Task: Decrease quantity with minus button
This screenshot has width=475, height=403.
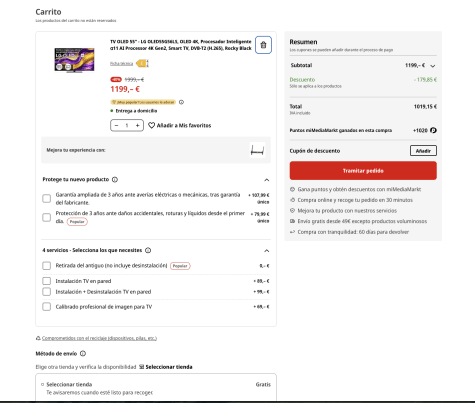Action: [116, 126]
